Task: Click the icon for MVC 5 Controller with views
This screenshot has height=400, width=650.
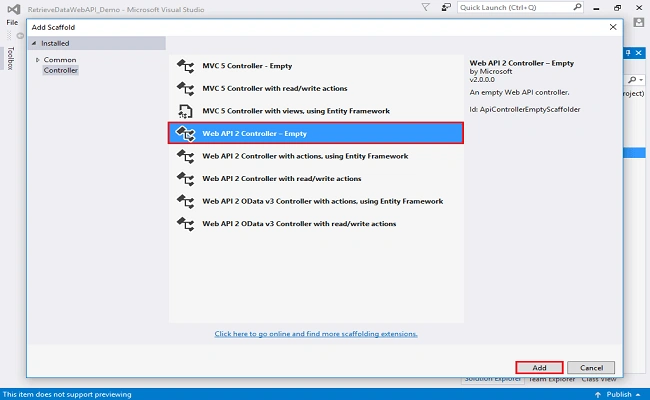Action: pyautogui.click(x=185, y=111)
